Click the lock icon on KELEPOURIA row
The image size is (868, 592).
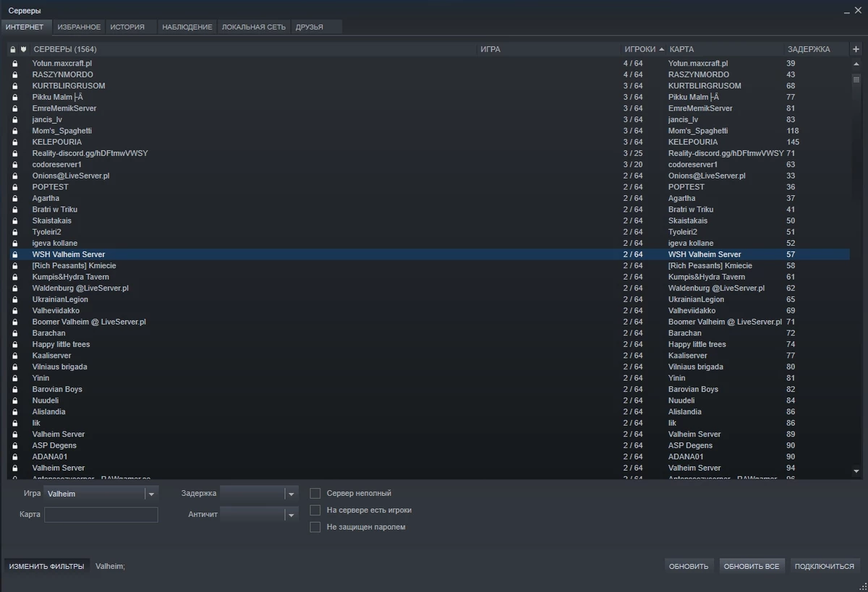[x=14, y=142]
